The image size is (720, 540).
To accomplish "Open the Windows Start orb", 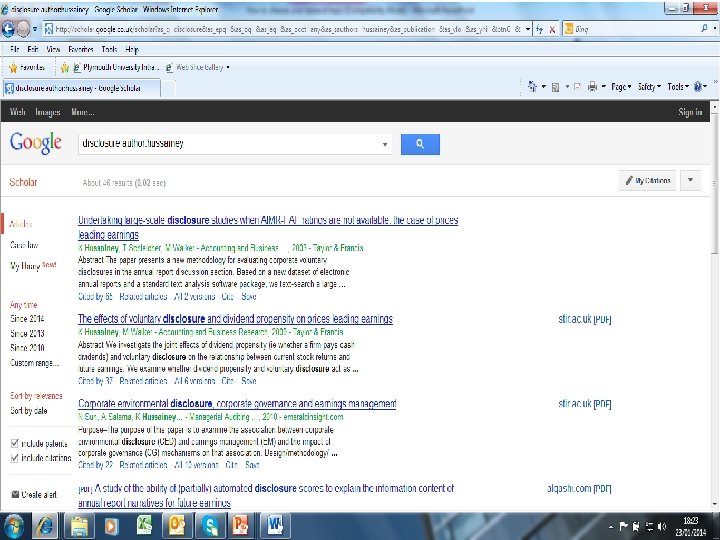I will [x=13, y=526].
